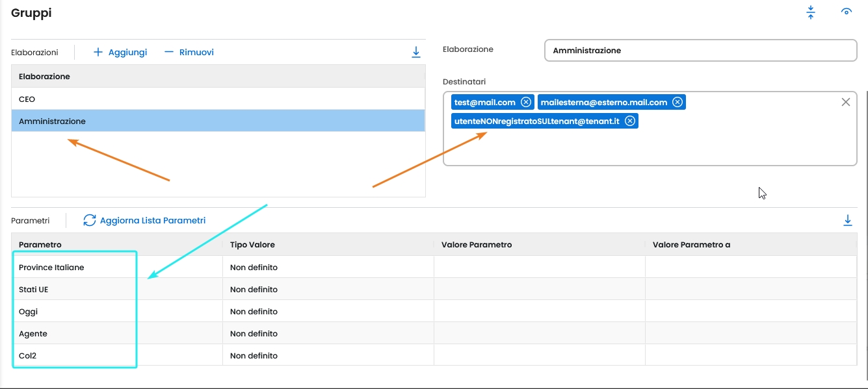Open Tipo Valore for Agente
The width and height of the screenshot is (868, 389).
[328, 334]
